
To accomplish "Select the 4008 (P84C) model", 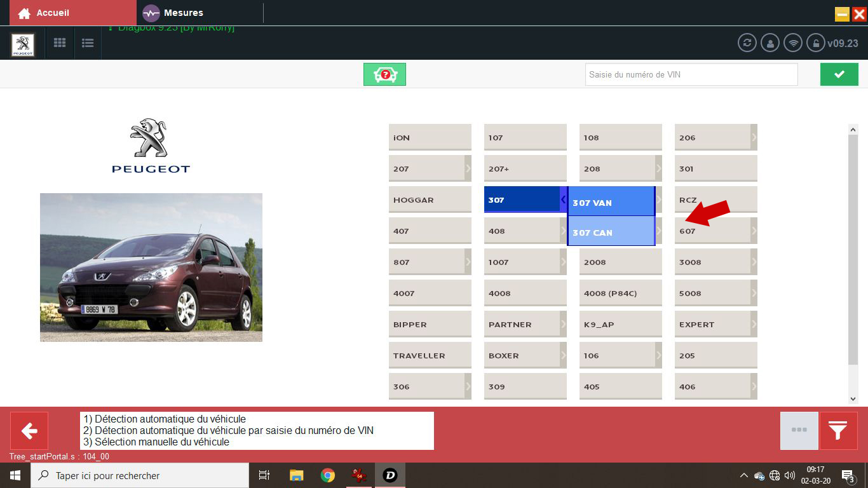I will pos(621,293).
